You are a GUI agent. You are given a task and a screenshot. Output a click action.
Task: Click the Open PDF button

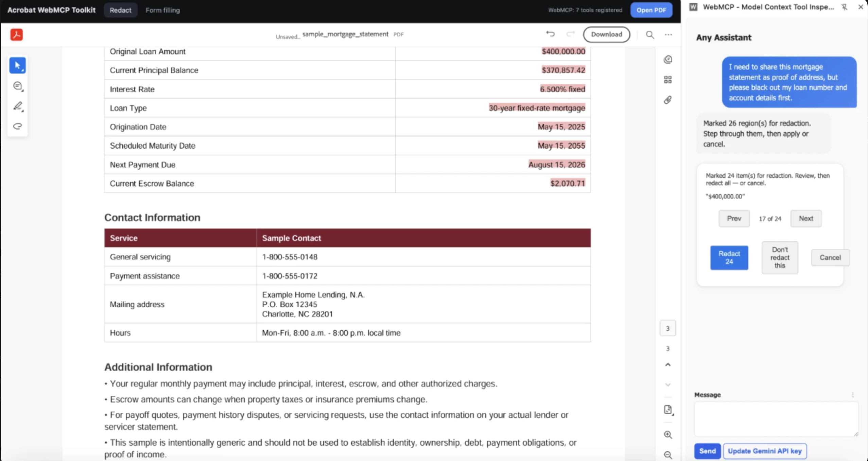click(651, 10)
